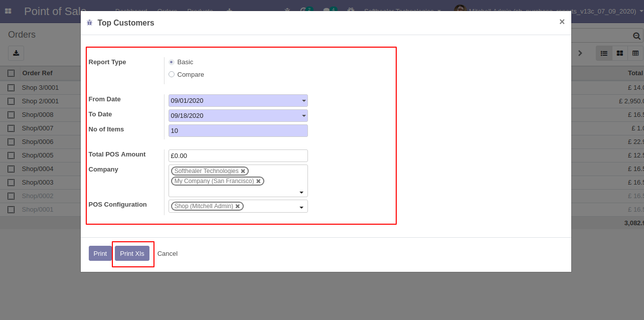Expand the POS Configuration dropdown arrow

301,208
